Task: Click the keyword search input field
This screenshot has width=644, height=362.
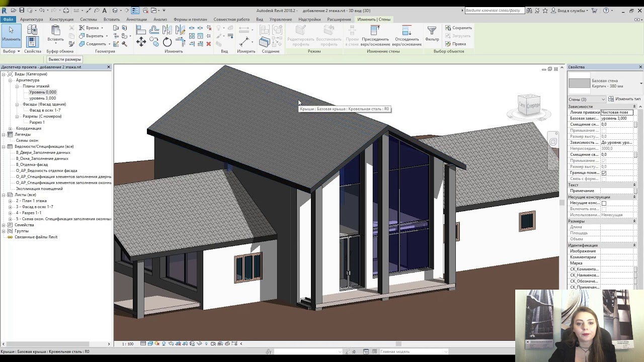Action: (494, 10)
